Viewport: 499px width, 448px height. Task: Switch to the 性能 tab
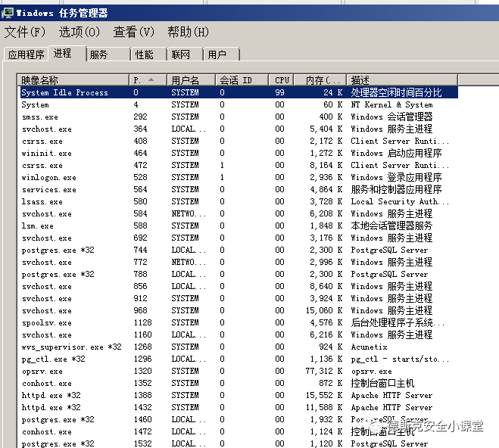[x=144, y=55]
